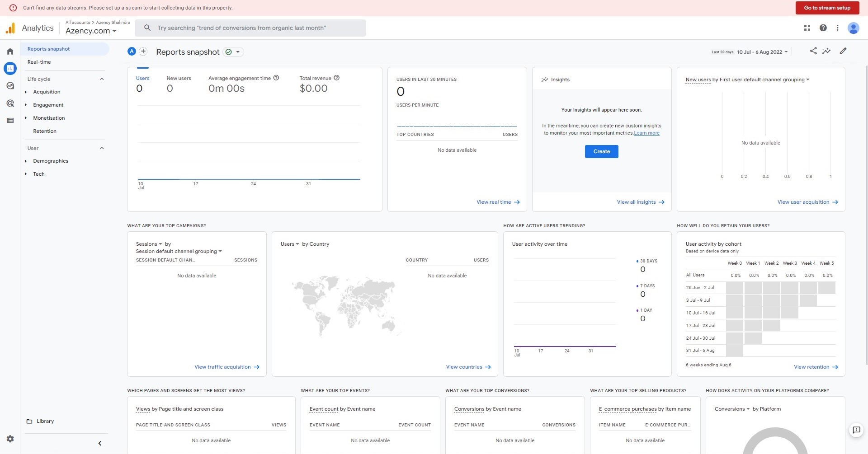This screenshot has height=454, width=868.
Task: Click the page vertical scrollbar
Action: click(x=866, y=215)
